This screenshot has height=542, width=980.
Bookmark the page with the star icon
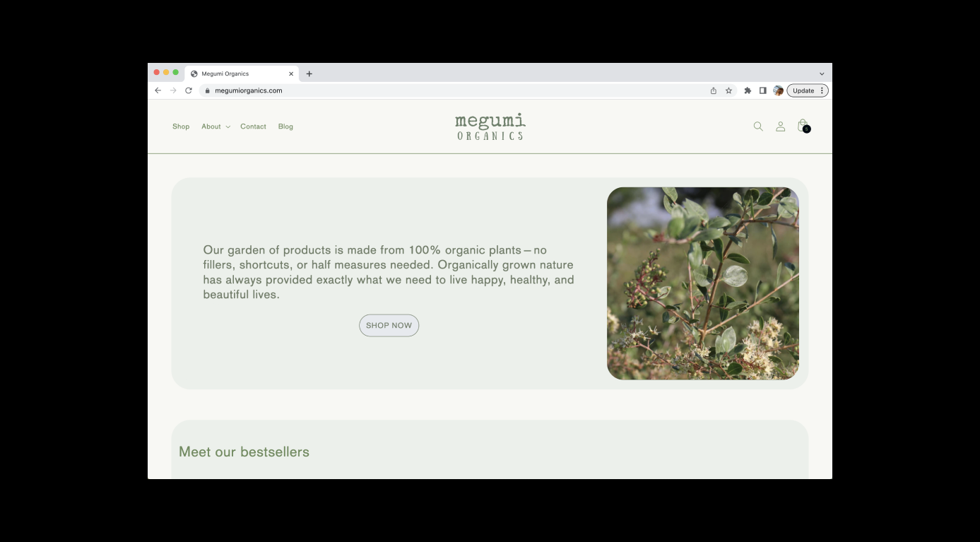[x=728, y=90]
